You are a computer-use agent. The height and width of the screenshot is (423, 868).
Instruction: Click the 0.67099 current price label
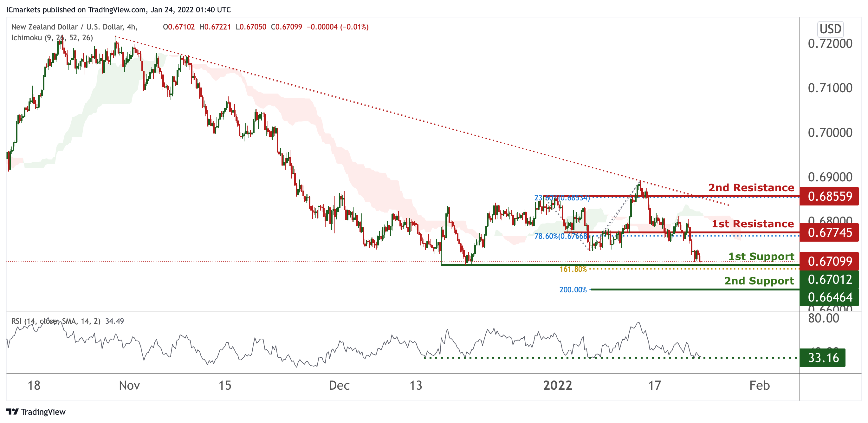coord(830,261)
